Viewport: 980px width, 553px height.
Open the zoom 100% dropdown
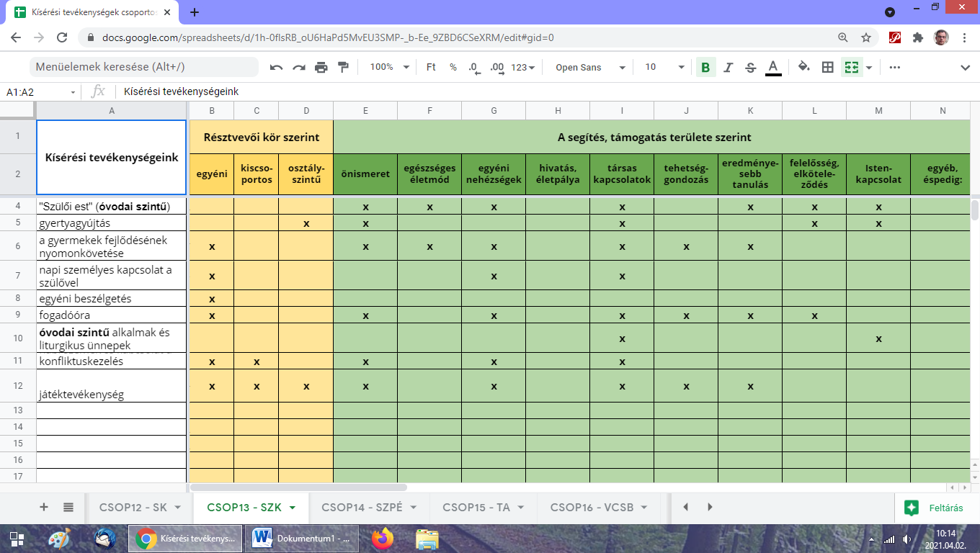(x=389, y=67)
